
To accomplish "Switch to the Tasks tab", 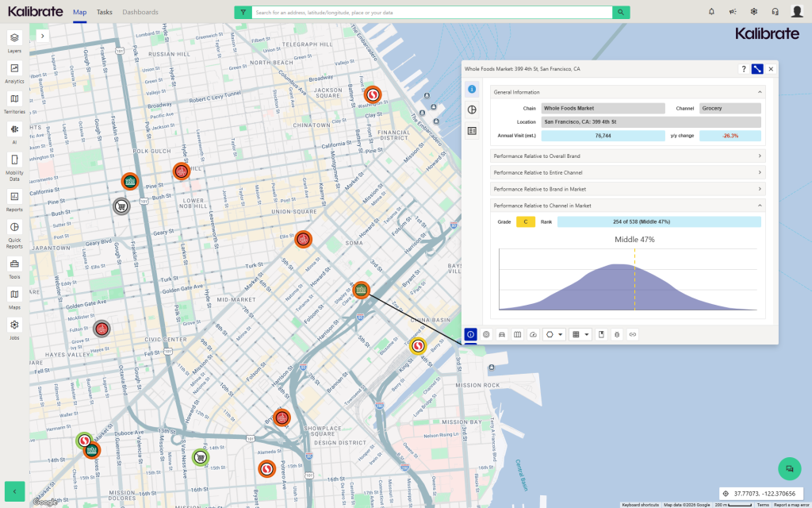I will coord(105,12).
